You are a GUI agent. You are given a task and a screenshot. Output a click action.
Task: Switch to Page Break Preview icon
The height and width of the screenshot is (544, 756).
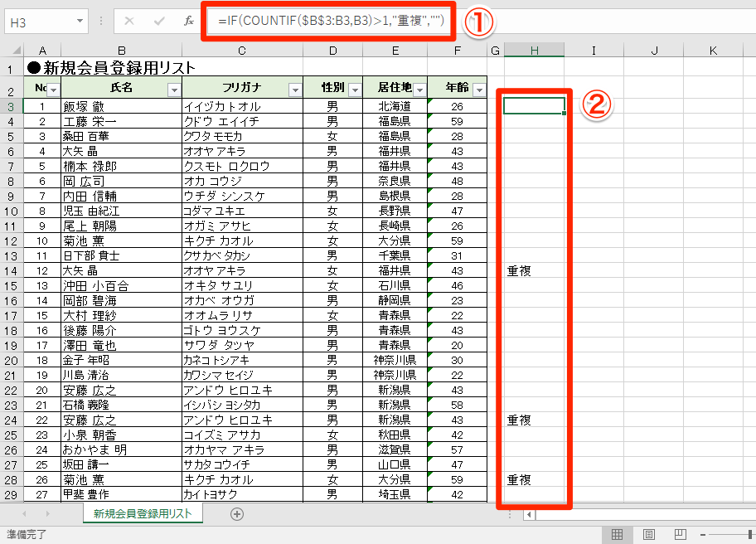[x=681, y=534]
